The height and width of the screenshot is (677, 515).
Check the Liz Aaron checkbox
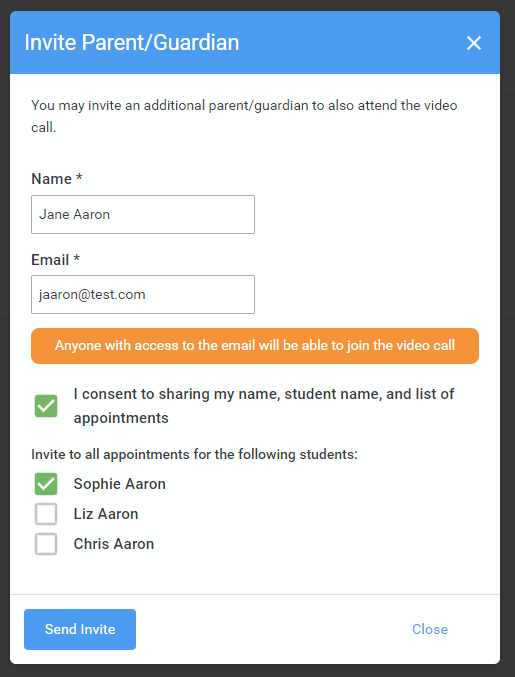click(x=46, y=514)
